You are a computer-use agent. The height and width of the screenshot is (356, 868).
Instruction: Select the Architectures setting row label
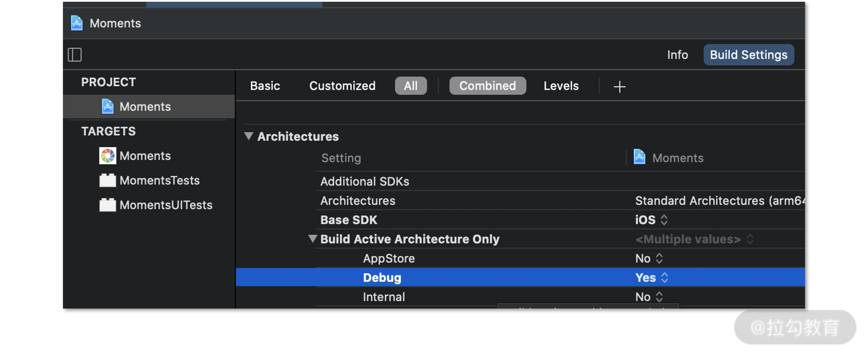358,201
